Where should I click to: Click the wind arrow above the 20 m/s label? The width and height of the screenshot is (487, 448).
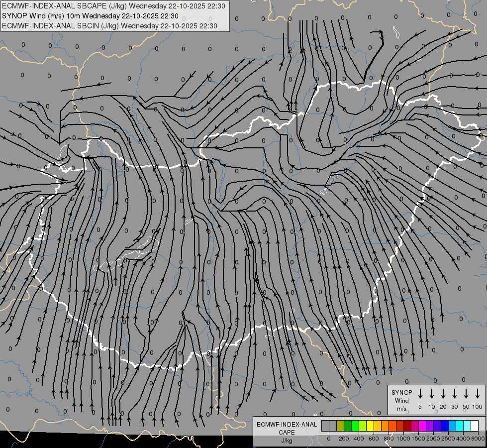443,394
